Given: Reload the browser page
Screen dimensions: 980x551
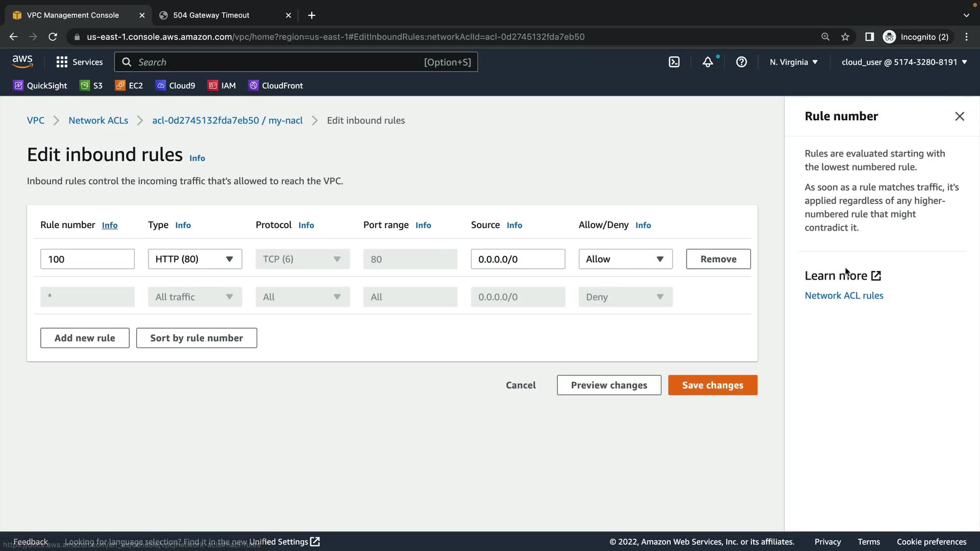Looking at the screenshot, I should [x=53, y=37].
